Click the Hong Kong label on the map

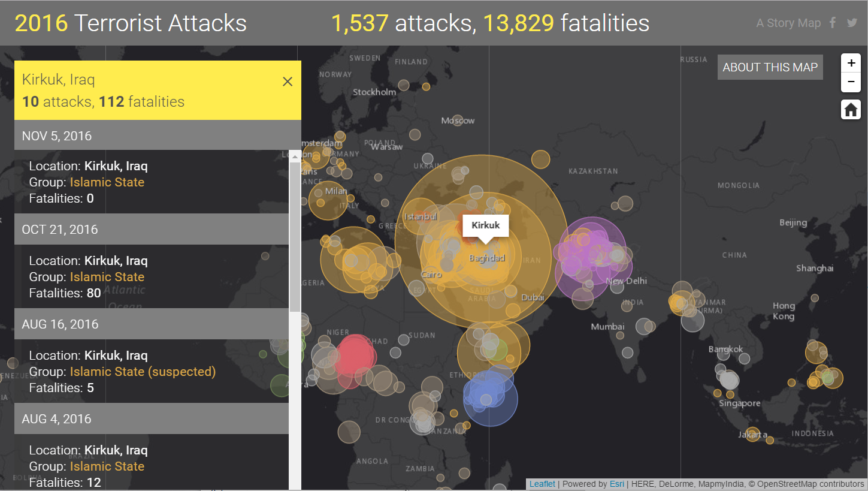click(784, 311)
